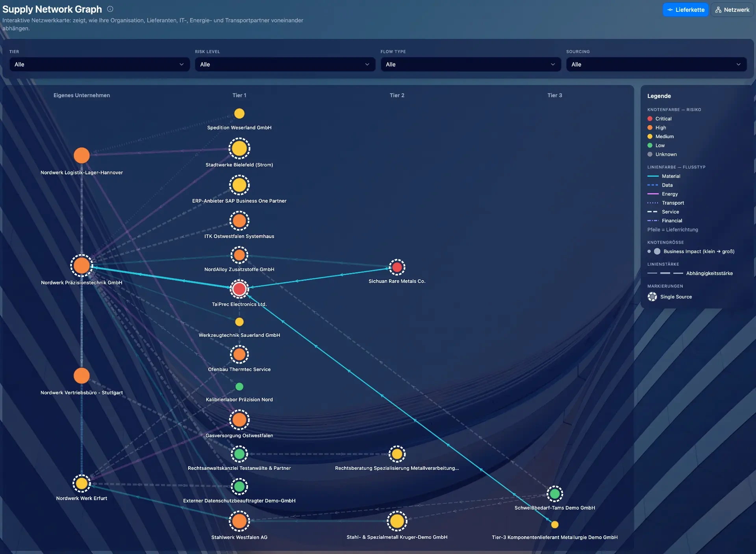
Task: Switch to Netzwerk view
Action: (x=732, y=10)
